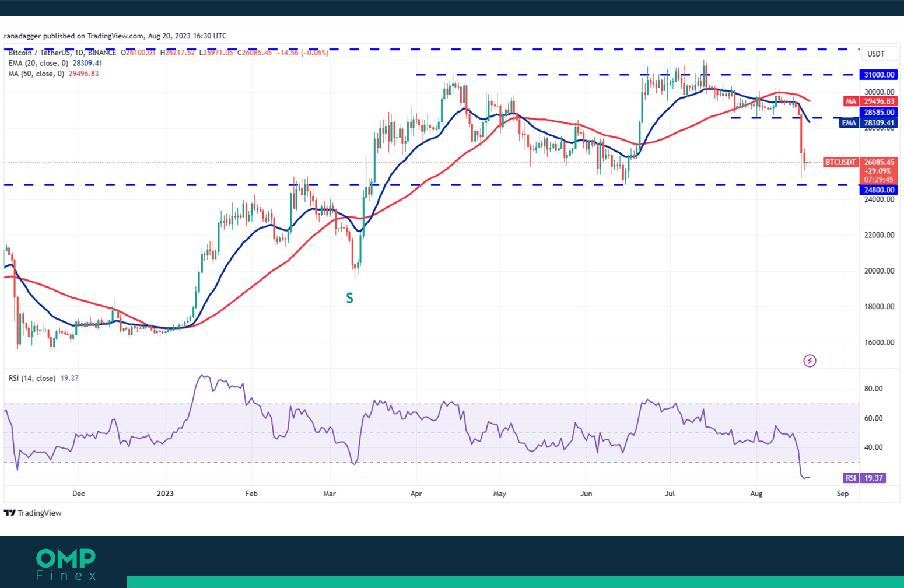Image resolution: width=904 pixels, height=588 pixels.
Task: Click the ranadagger published on TradingView.com header
Action: tap(115, 36)
